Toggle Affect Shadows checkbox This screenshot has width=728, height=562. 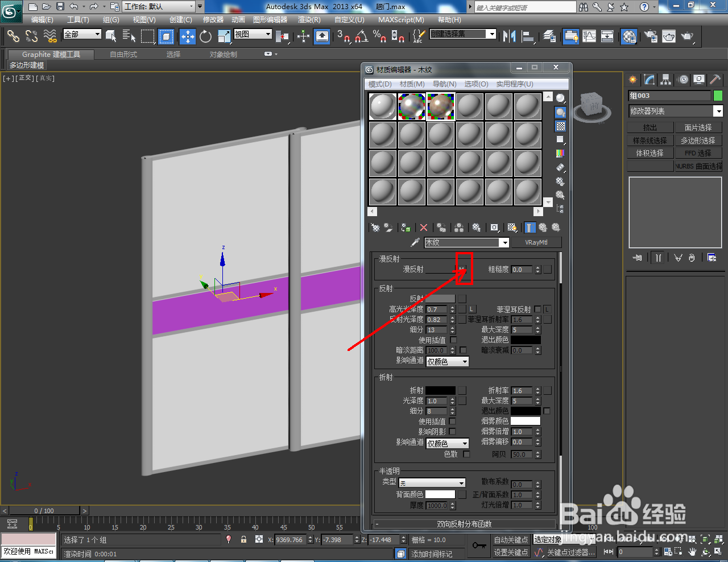(x=452, y=432)
